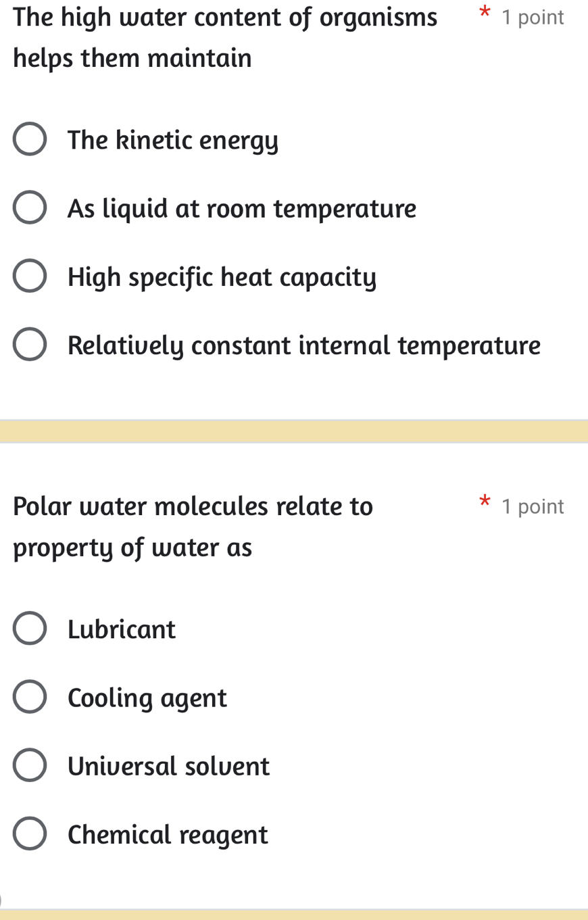588x920 pixels.
Task: Click the radio circle beside "Universal solvent"
Action: coord(30,765)
